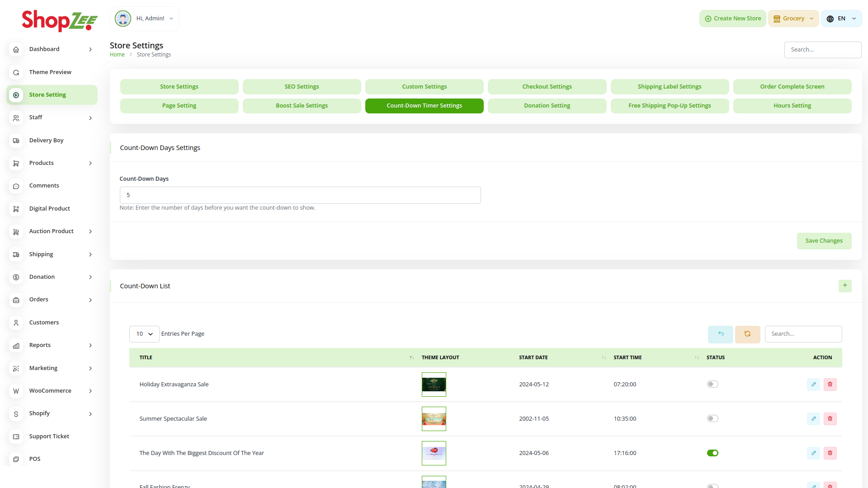Click the orange refresh icon above the table

point(747,334)
